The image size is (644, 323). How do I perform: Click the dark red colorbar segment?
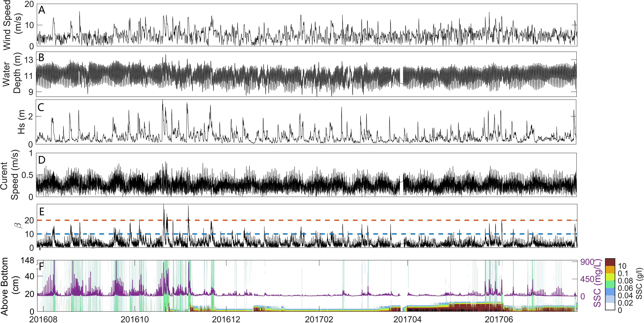(610, 262)
